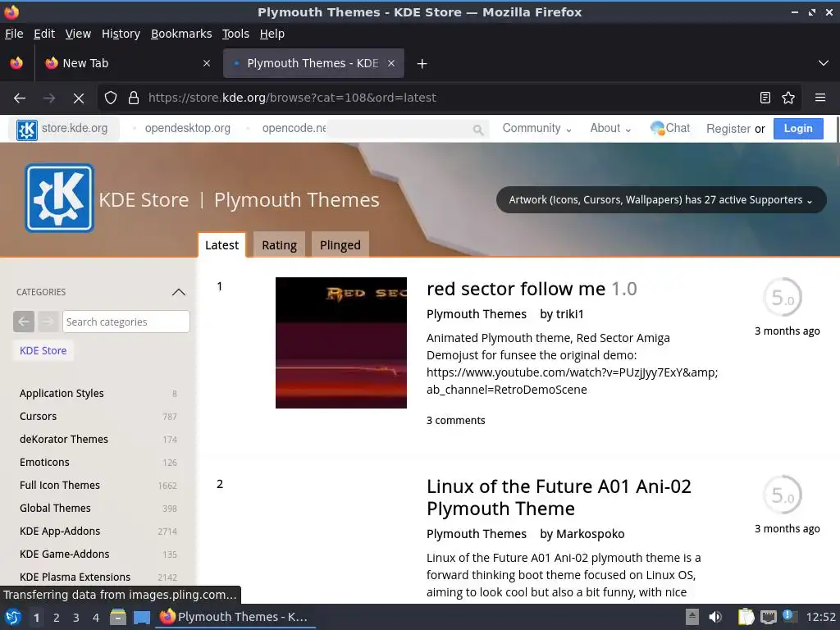Image resolution: width=840 pixels, height=630 pixels.
Task: Open the desktop start menu icon
Action: click(x=13, y=617)
